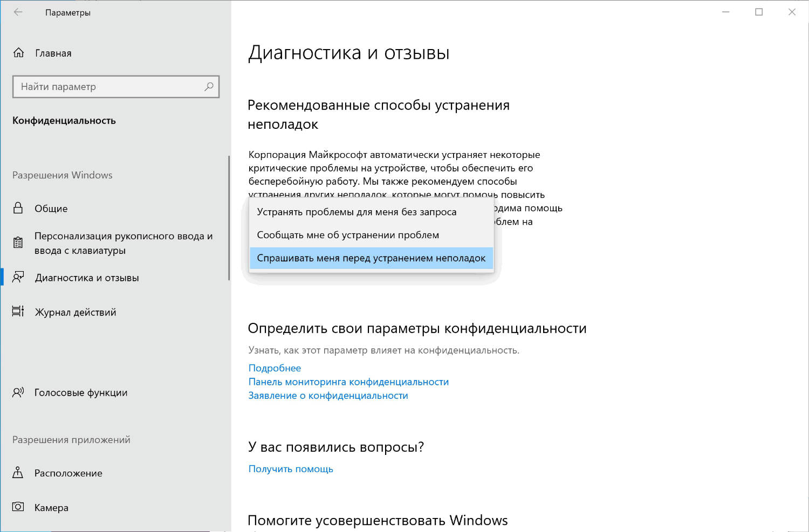
Task: Click the back arrow at top left
Action: (x=17, y=12)
